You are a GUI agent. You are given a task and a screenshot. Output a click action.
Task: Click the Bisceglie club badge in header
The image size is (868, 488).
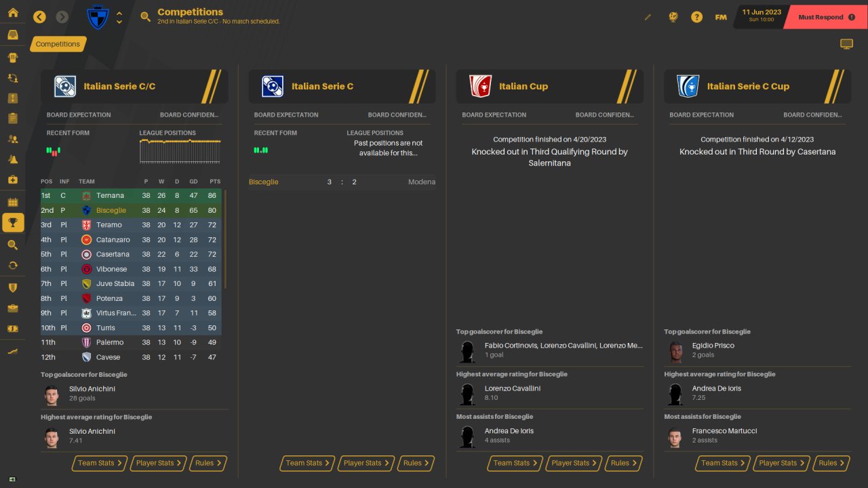(98, 17)
